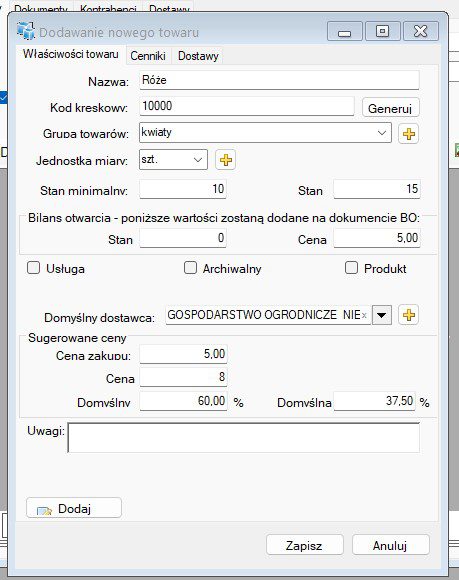
Task: Cancel with the Anuluj button
Action: [390, 545]
